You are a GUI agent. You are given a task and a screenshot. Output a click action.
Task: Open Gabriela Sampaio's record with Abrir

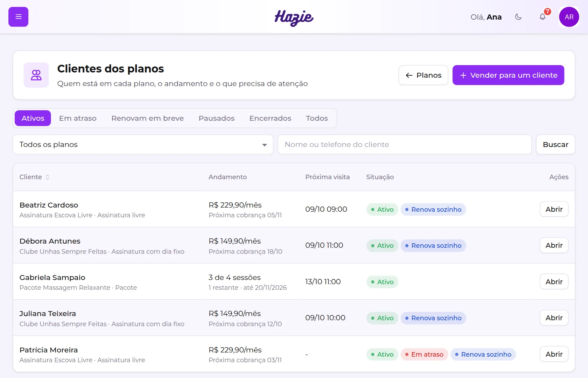554,282
